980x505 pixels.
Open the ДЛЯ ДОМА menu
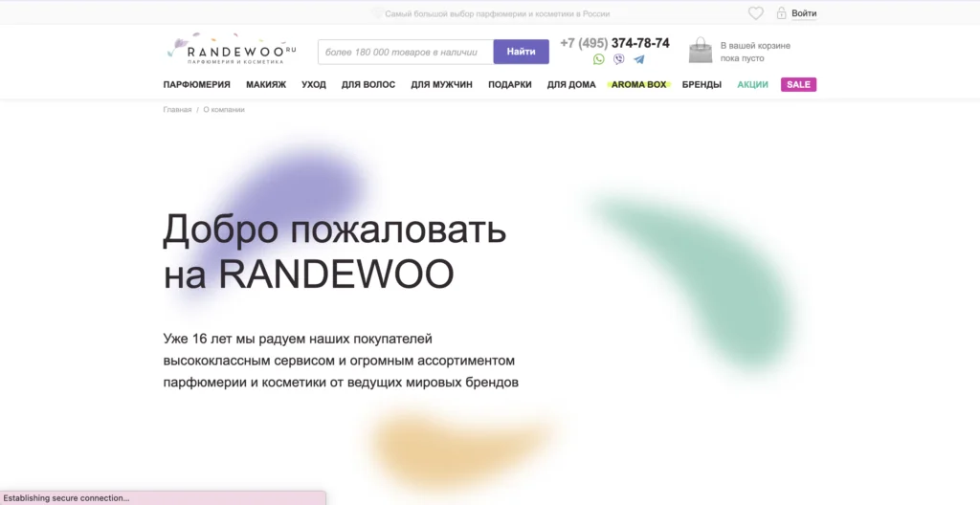pyautogui.click(x=571, y=84)
